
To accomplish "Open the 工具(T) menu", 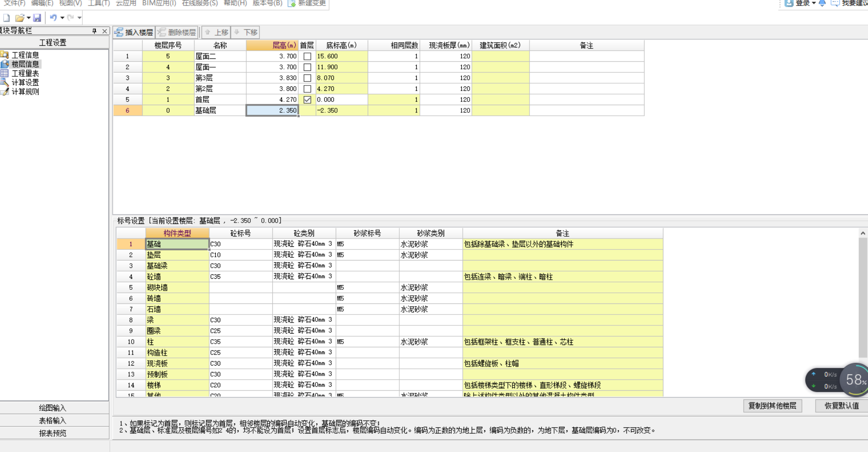I will [x=99, y=3].
